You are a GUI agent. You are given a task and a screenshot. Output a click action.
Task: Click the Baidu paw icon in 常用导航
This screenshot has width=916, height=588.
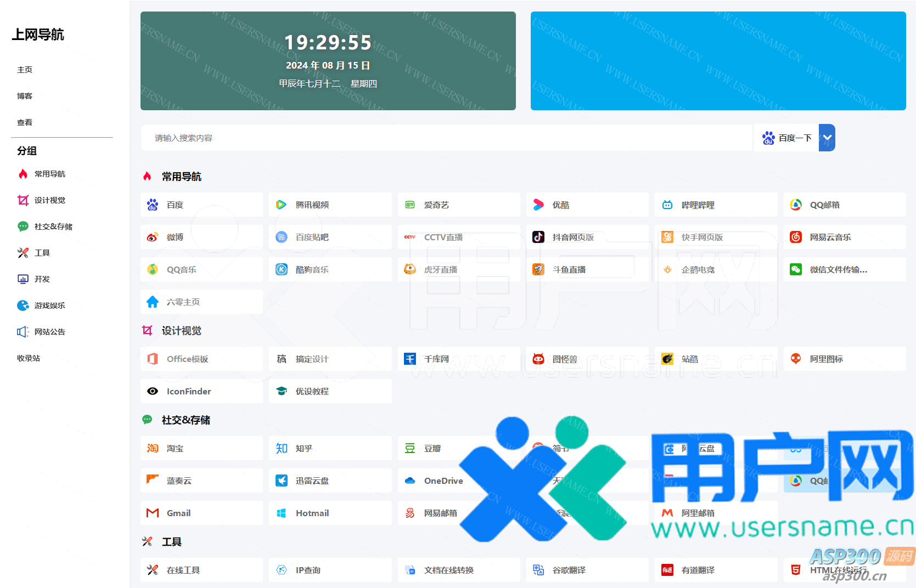point(153,205)
